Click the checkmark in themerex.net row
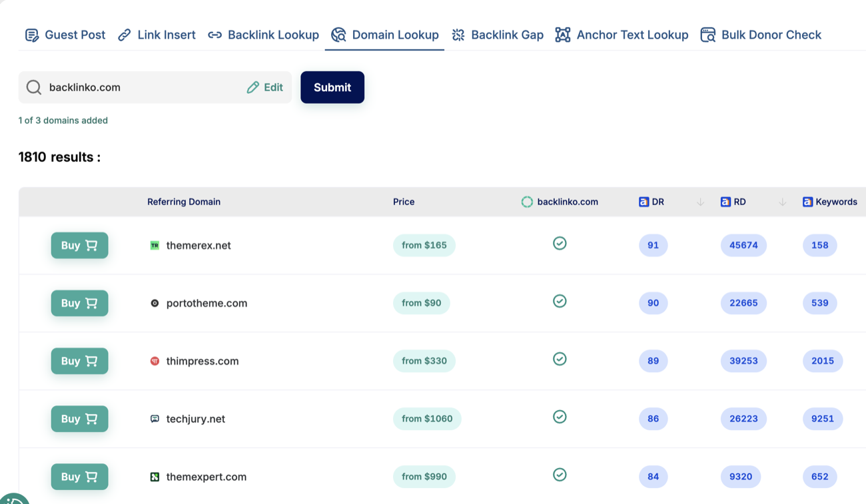The height and width of the screenshot is (504, 866). [x=560, y=243]
